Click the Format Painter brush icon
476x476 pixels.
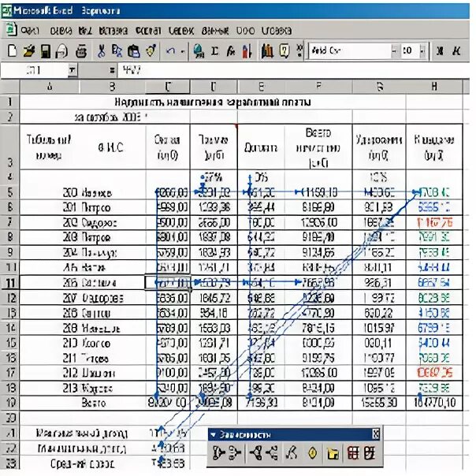(151, 51)
